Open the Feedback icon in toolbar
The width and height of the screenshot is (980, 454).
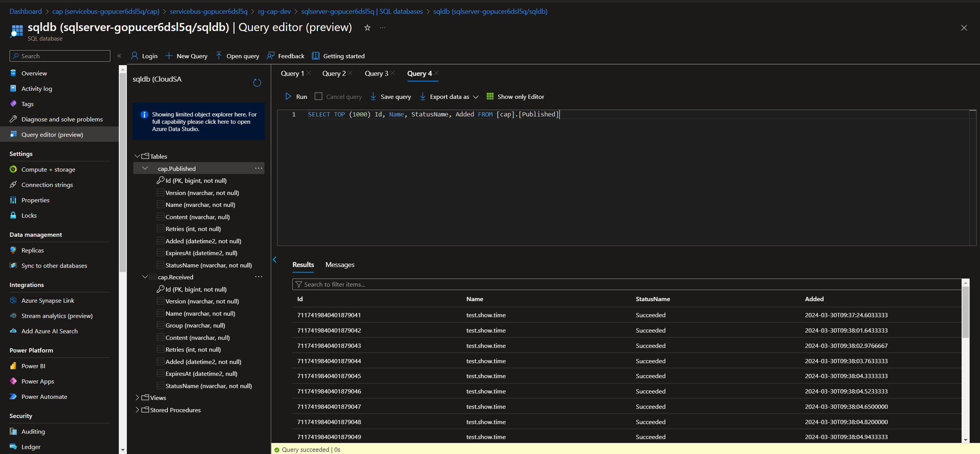271,56
